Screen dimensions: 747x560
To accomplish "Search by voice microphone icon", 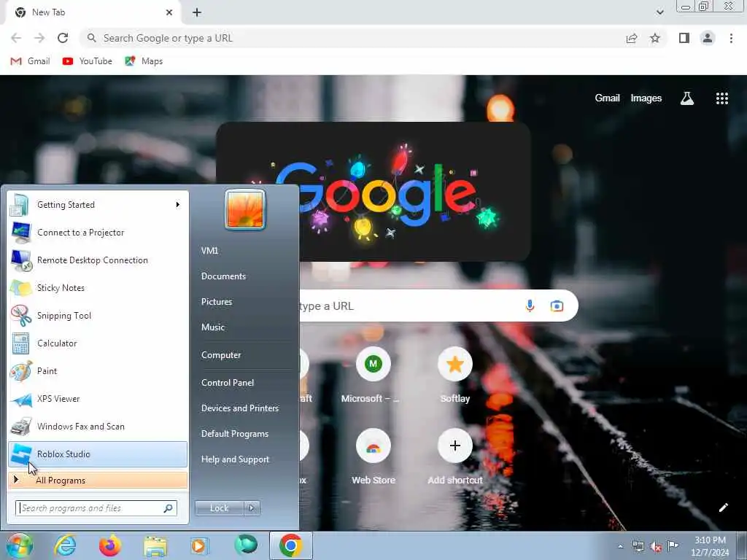I will 530,306.
